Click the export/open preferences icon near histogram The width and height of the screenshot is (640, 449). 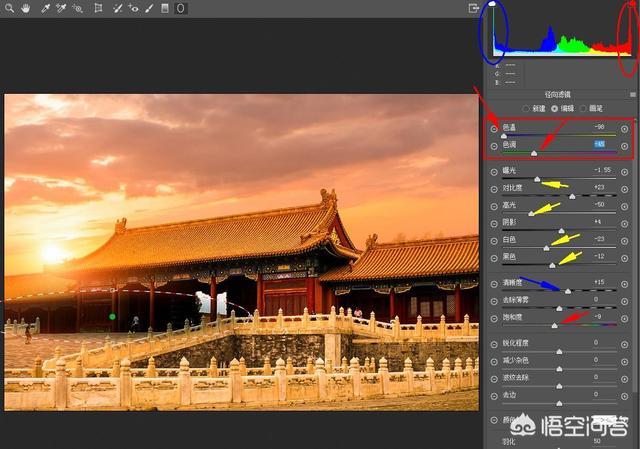click(473, 8)
